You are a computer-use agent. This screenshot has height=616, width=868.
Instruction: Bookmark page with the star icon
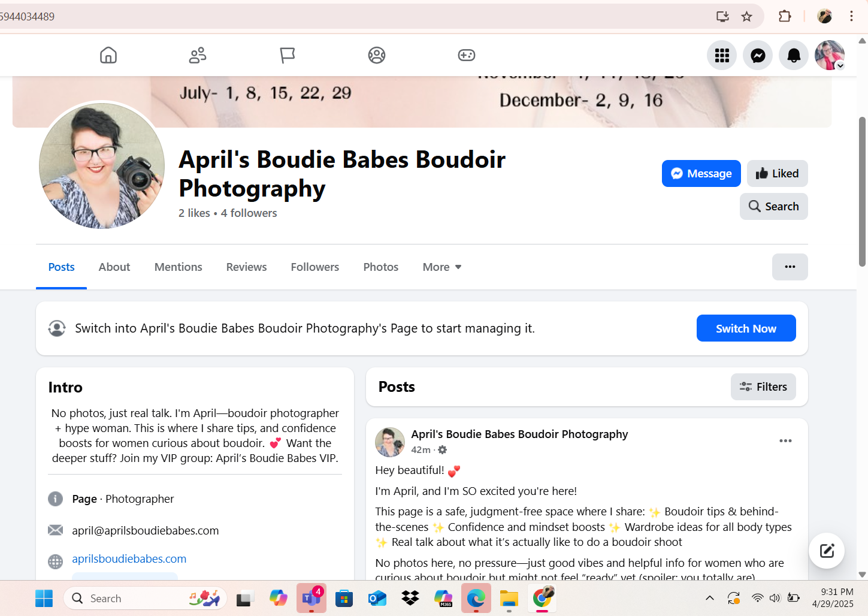746,17
